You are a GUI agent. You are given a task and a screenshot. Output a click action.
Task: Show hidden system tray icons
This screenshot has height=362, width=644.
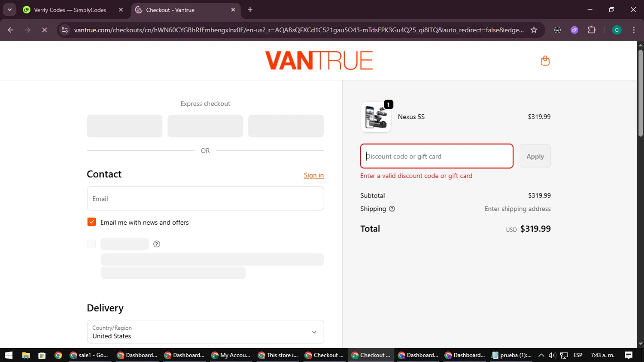click(541, 355)
